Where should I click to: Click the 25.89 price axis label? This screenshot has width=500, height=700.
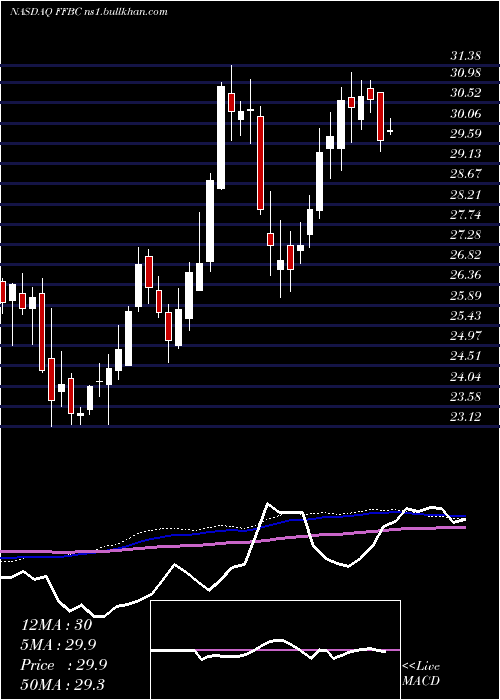click(x=466, y=296)
